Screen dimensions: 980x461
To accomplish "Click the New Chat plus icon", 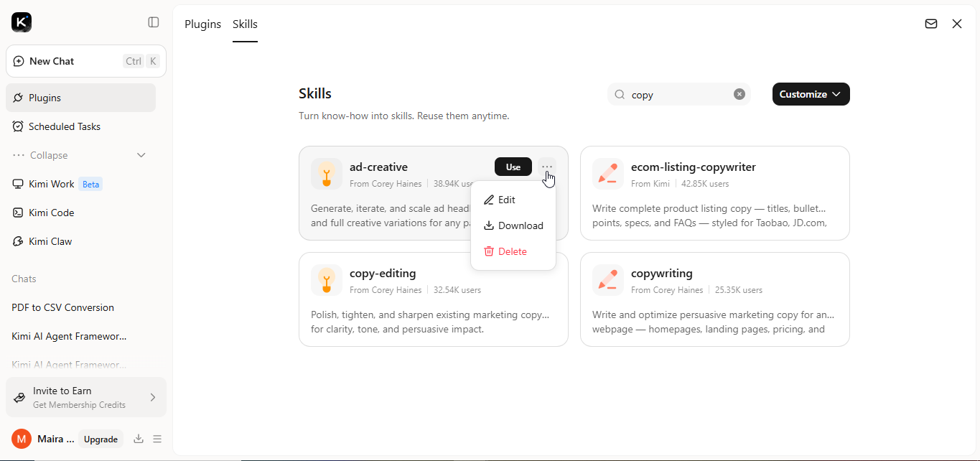I will pos(19,61).
